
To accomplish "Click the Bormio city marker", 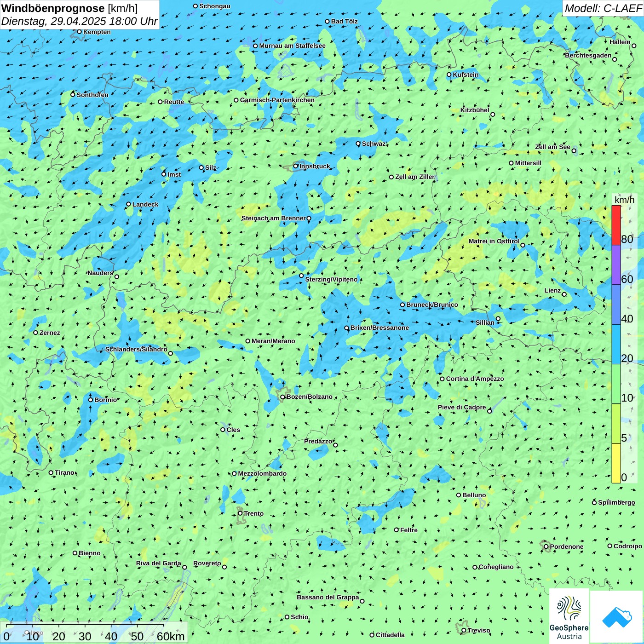I will click(x=91, y=400).
